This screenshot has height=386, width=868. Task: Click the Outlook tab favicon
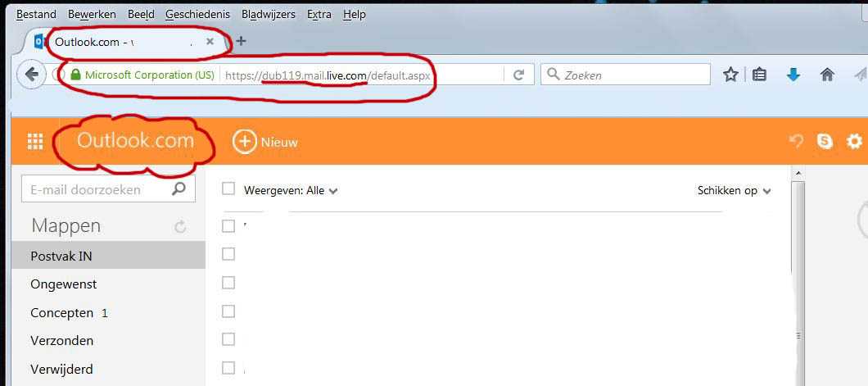[x=38, y=42]
